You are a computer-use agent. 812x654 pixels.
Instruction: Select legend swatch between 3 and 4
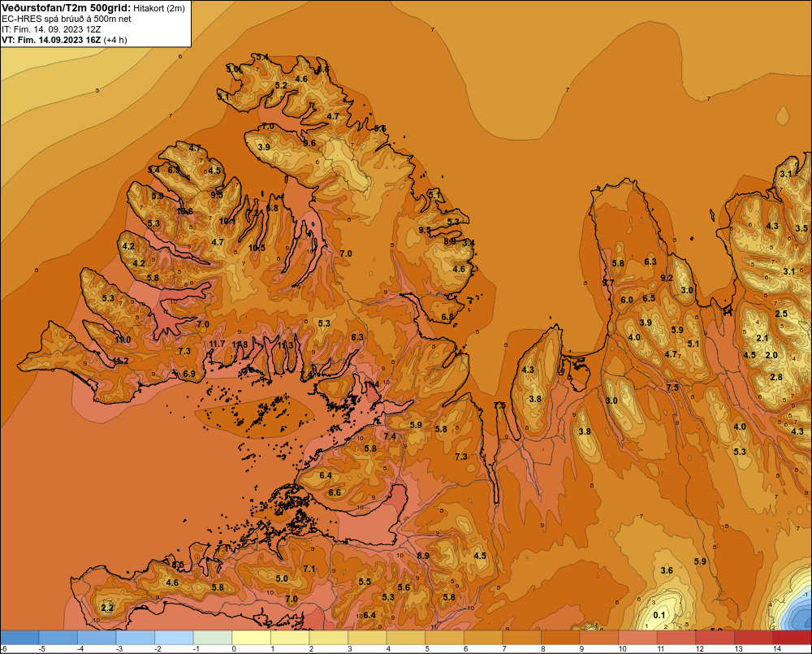pos(367,637)
